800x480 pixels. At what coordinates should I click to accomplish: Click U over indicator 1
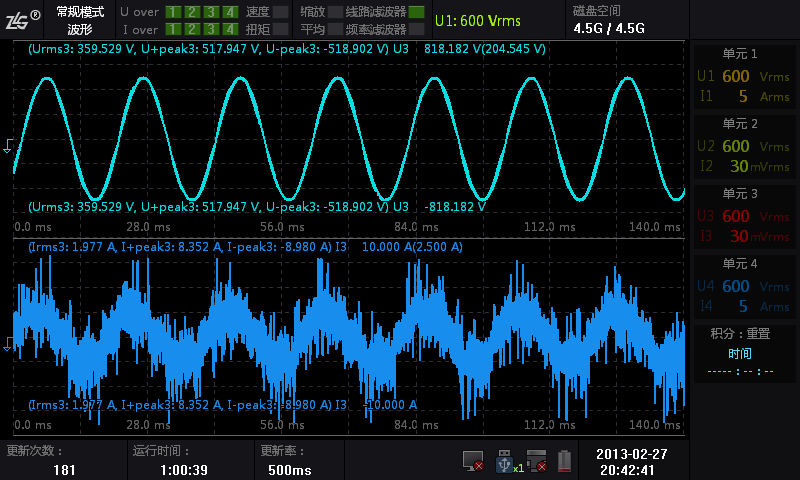coord(173,12)
